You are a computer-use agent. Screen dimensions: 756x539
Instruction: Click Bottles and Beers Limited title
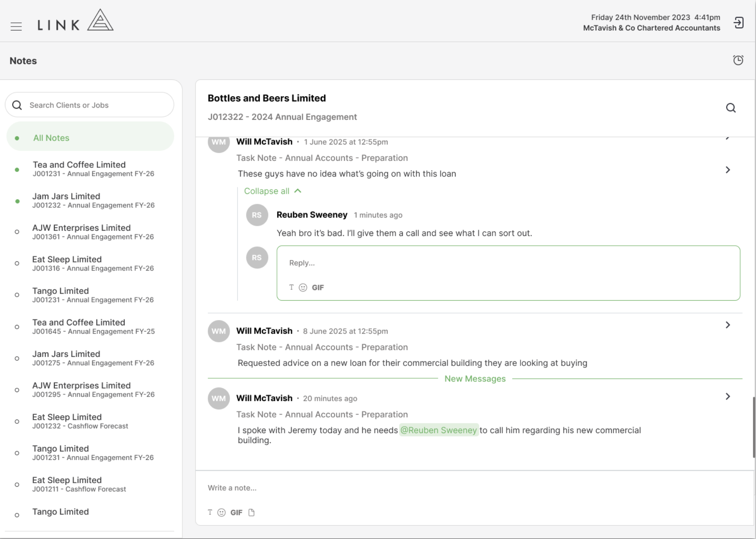[267, 98]
